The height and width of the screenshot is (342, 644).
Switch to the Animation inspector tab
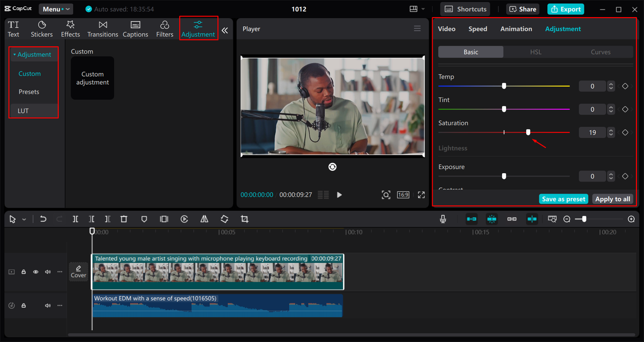(x=516, y=29)
